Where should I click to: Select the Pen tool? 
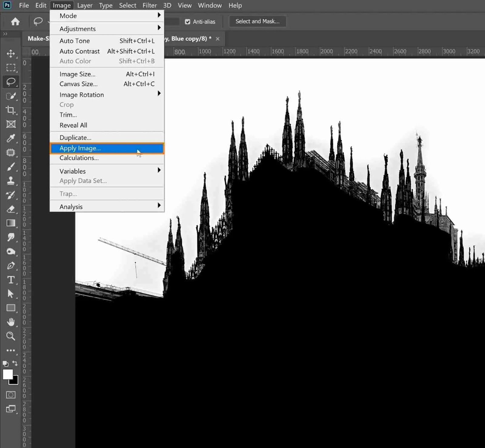click(x=11, y=266)
